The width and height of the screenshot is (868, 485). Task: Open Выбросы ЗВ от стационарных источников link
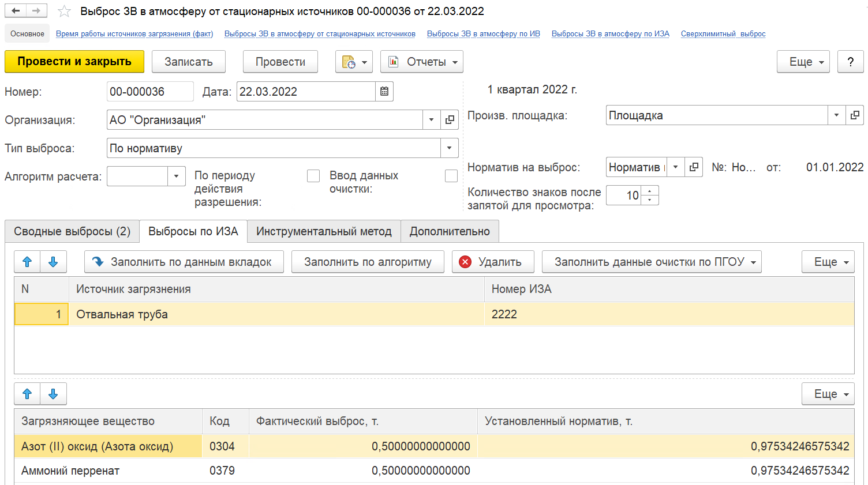point(320,34)
